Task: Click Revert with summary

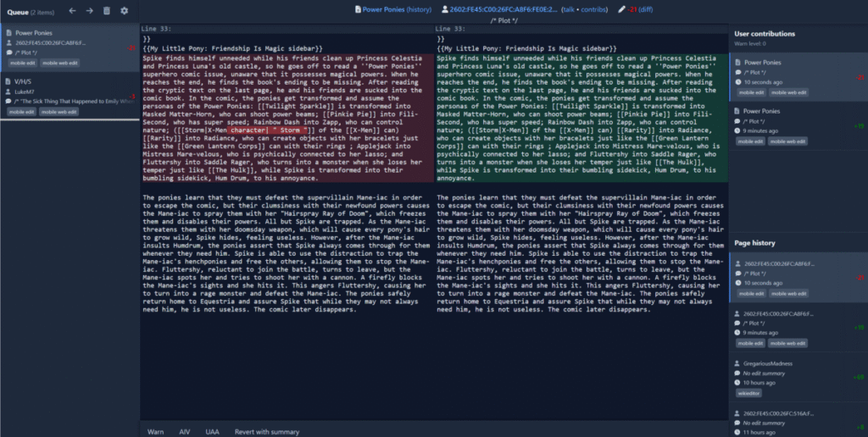Action: [x=267, y=431]
